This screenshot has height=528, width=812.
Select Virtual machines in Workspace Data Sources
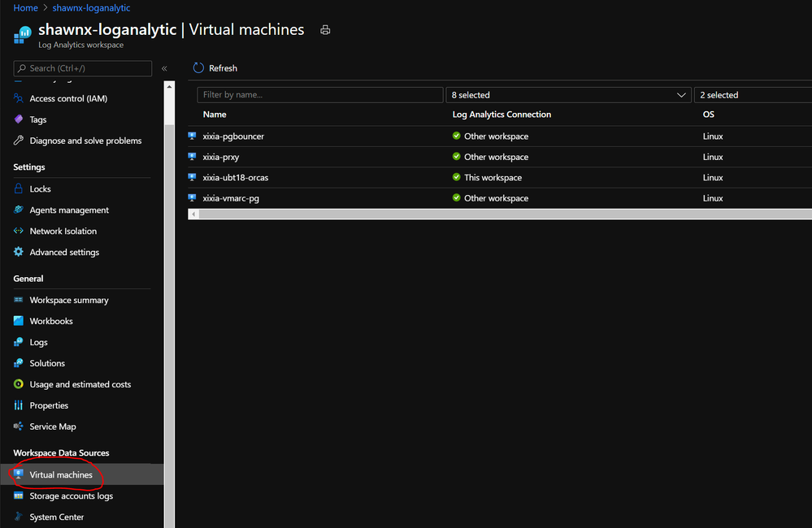[x=82, y=474]
